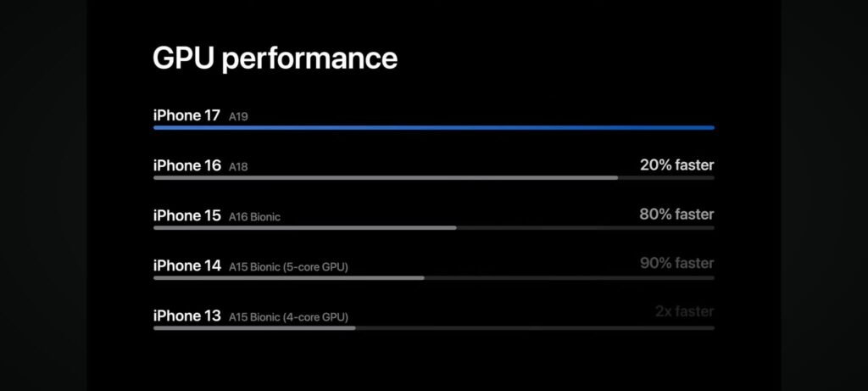Click the GPU performance heading
The height and width of the screenshot is (391, 868).
pyautogui.click(x=275, y=59)
